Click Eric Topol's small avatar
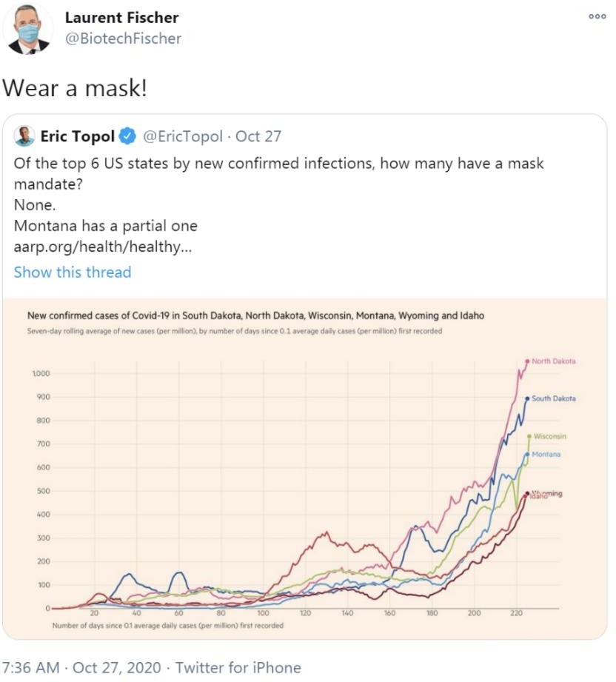616x682 pixels. tap(24, 136)
